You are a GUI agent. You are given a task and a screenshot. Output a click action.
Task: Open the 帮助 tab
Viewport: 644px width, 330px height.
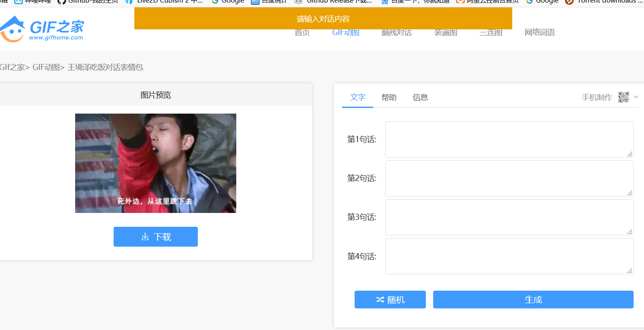click(389, 97)
